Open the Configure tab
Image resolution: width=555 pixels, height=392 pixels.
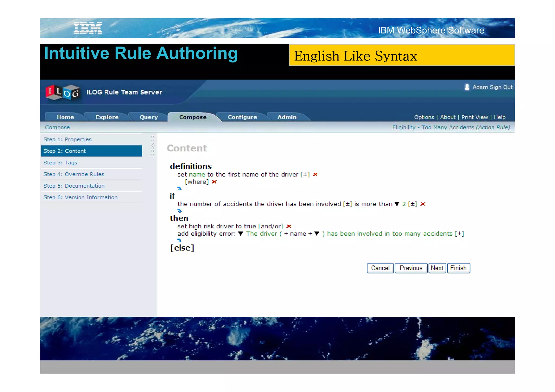[243, 117]
